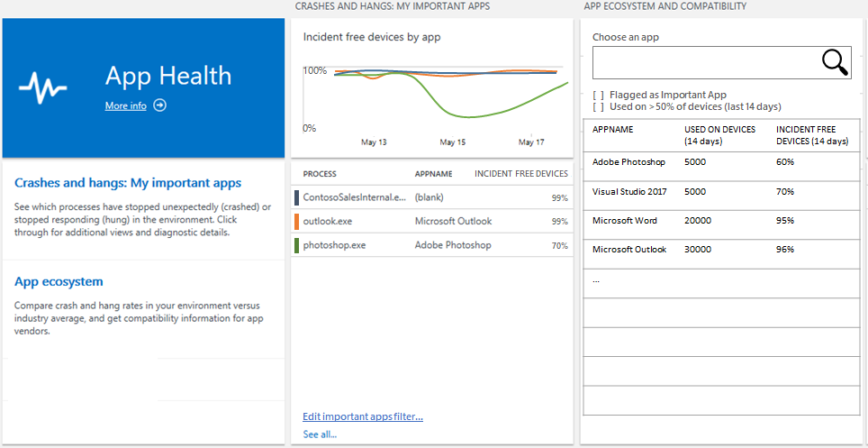
Task: Click the dark swatch beside ContosoSalesInternal process
Action: [296, 197]
